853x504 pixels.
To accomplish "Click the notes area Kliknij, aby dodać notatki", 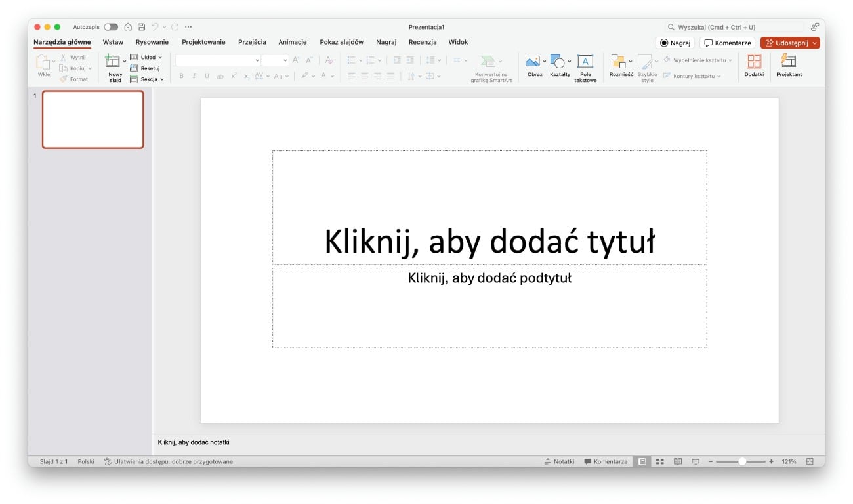I will point(194,442).
